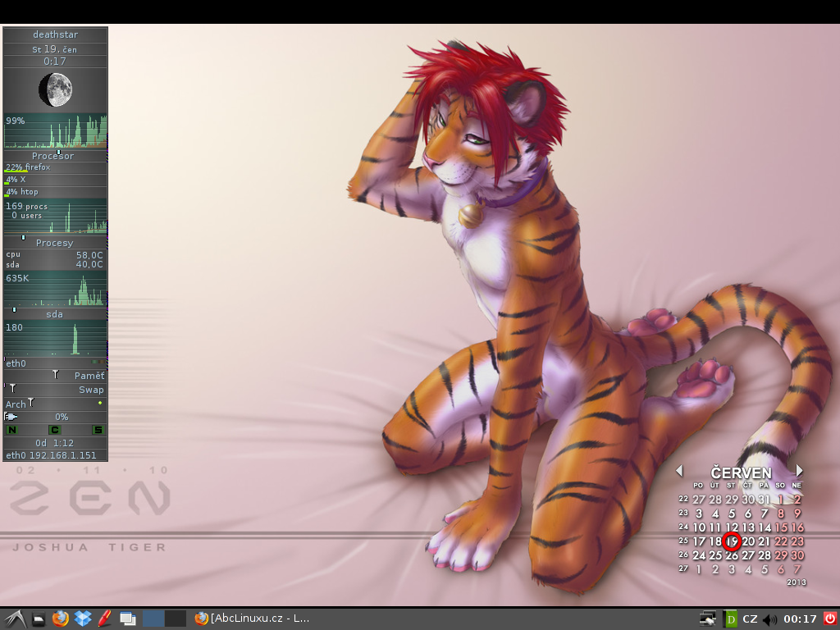
Task: Open Dropbox from the taskbar launcher
Action: click(83, 619)
